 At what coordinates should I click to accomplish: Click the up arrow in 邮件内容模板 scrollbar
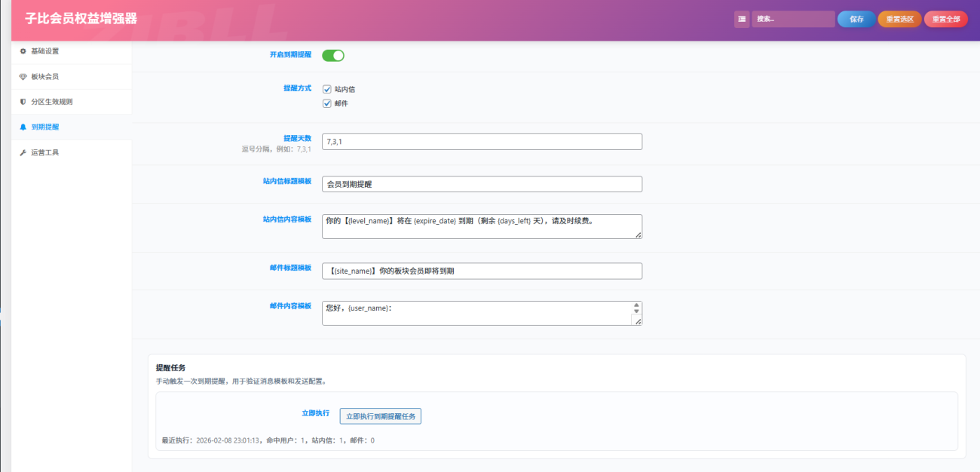[x=636, y=306]
